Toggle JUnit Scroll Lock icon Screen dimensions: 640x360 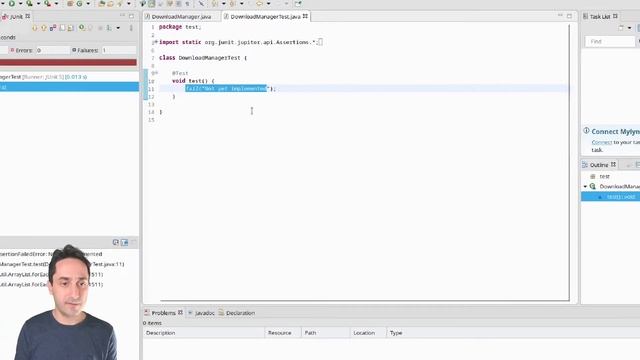click(x=62, y=28)
